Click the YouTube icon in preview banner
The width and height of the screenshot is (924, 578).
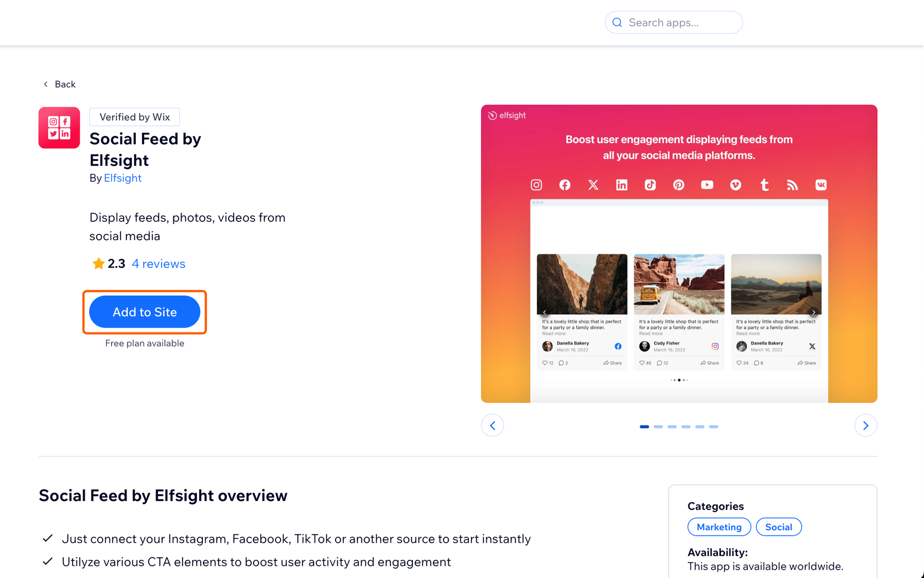click(x=707, y=185)
